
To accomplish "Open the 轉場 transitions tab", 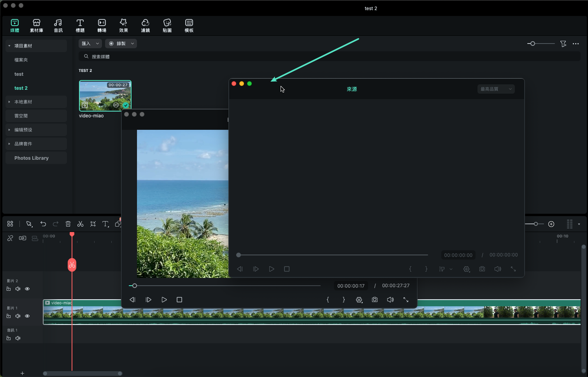I will coord(102,26).
